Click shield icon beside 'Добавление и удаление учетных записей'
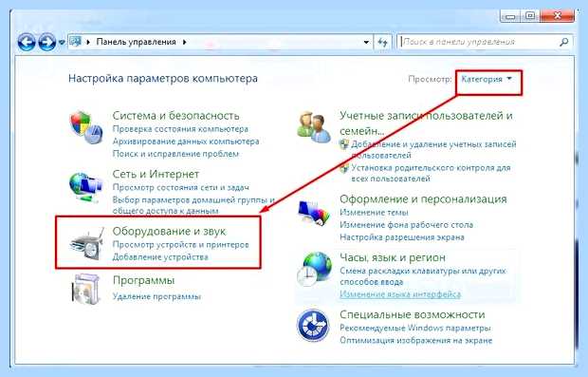Image resolution: width=588 pixels, height=377 pixels. click(344, 144)
